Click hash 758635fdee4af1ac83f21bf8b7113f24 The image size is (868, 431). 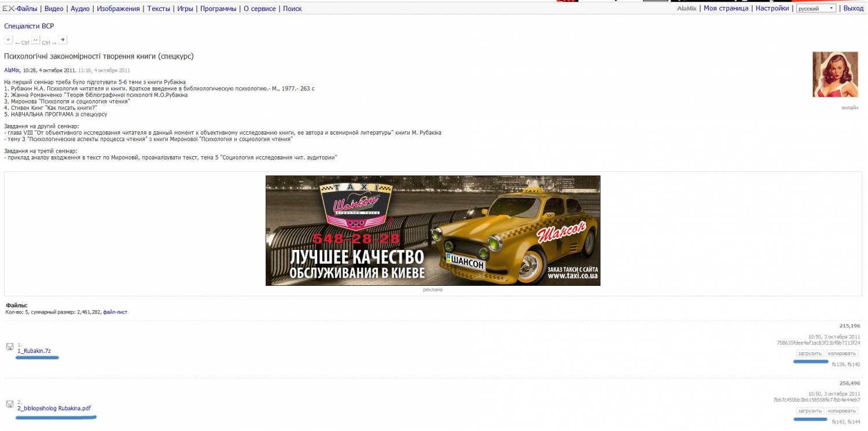(x=818, y=342)
